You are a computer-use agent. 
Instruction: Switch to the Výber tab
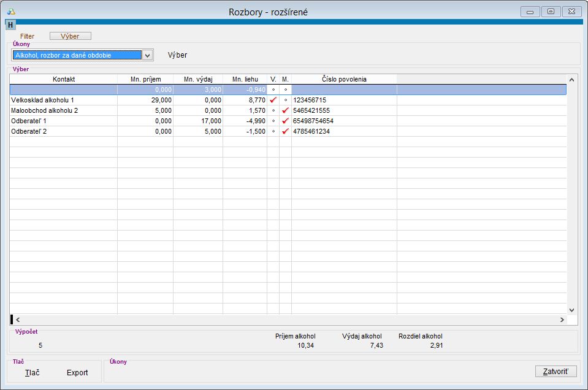point(70,36)
